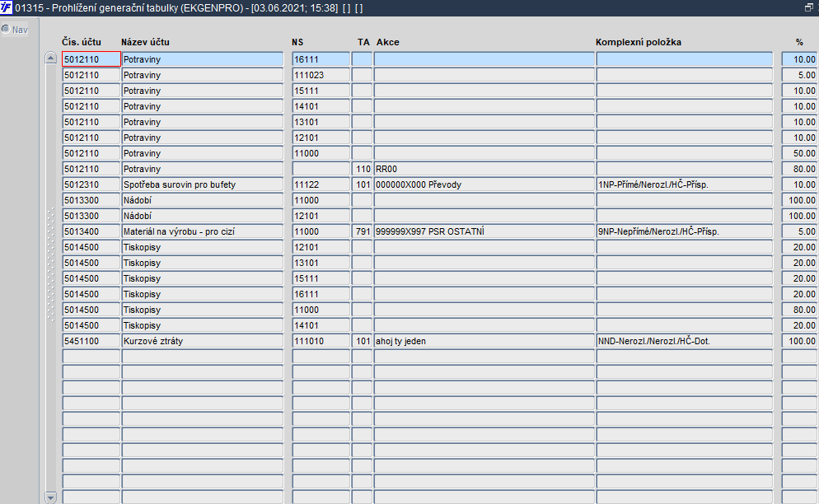The image size is (819, 504).
Task: Click account number 5013400
Action: pos(91,231)
